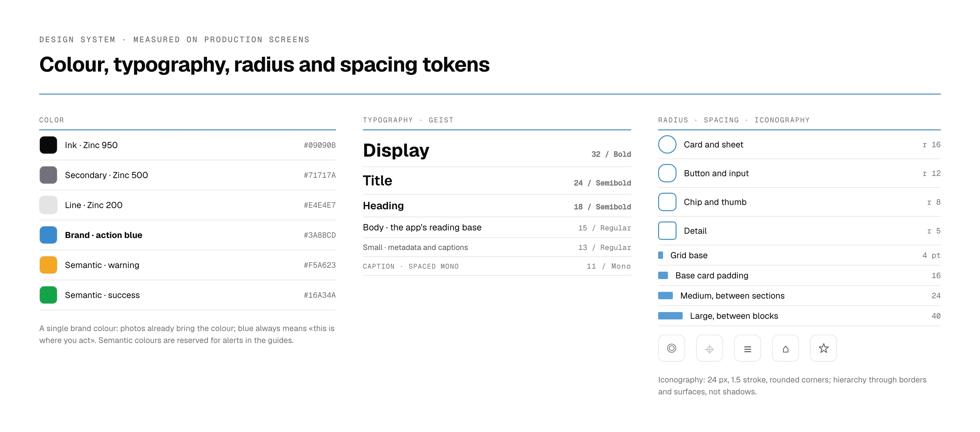Viewport: 980px width, 432px height.
Task: Select the Semantic success green swatch
Action: [x=48, y=295]
